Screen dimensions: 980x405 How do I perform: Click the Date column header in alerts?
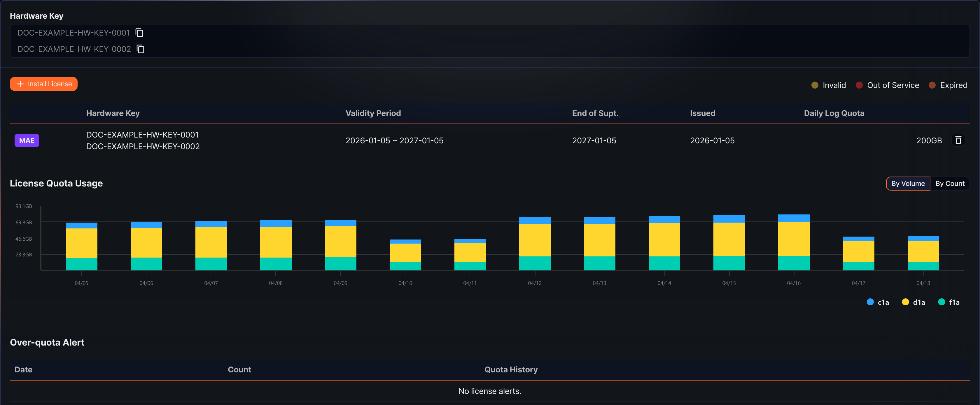[x=23, y=370]
